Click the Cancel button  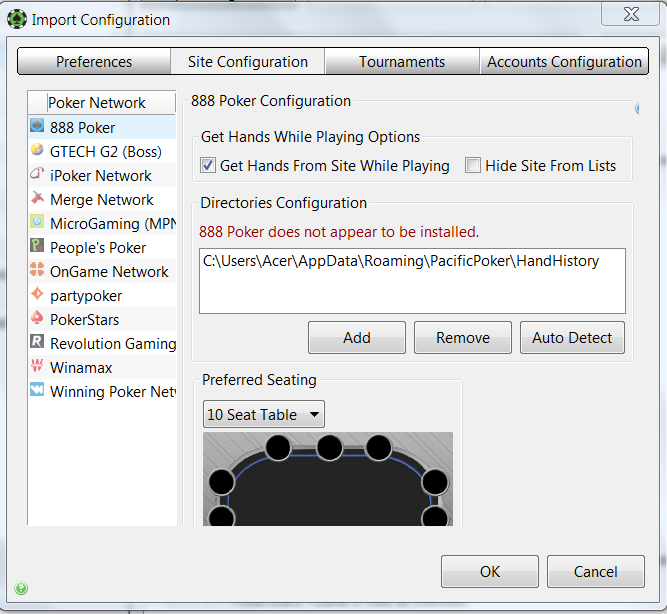click(596, 571)
